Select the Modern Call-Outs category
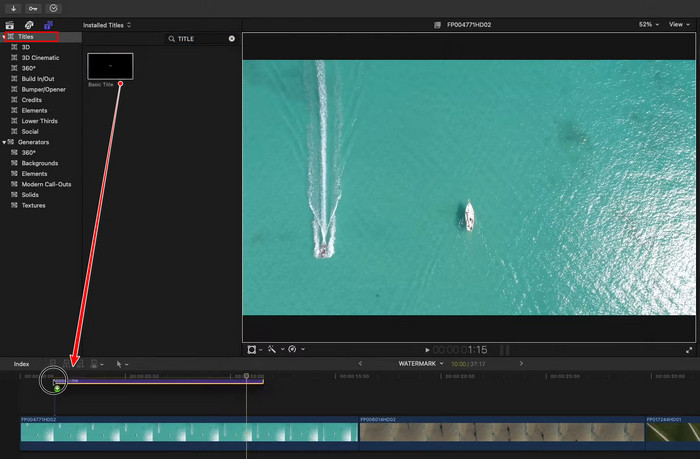The width and height of the screenshot is (700, 459). point(46,184)
